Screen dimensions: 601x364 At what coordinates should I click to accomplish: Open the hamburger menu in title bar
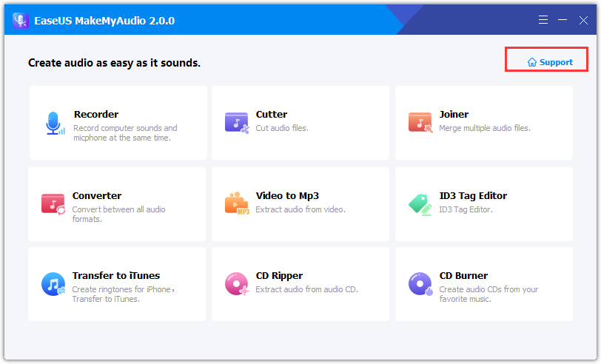click(x=543, y=20)
